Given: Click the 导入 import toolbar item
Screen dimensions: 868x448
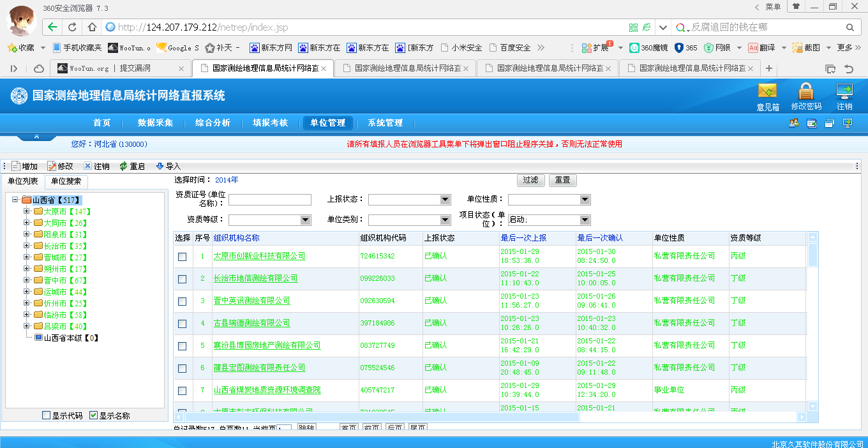Looking at the screenshot, I should [168, 166].
